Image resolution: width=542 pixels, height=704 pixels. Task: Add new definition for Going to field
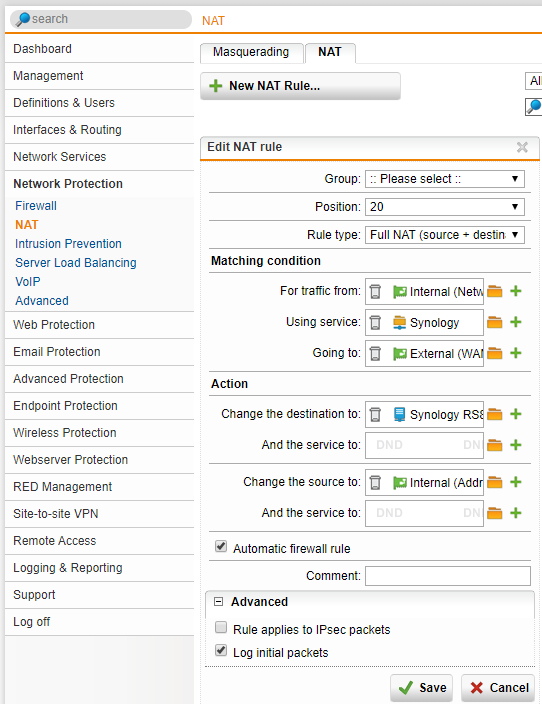tap(516, 353)
